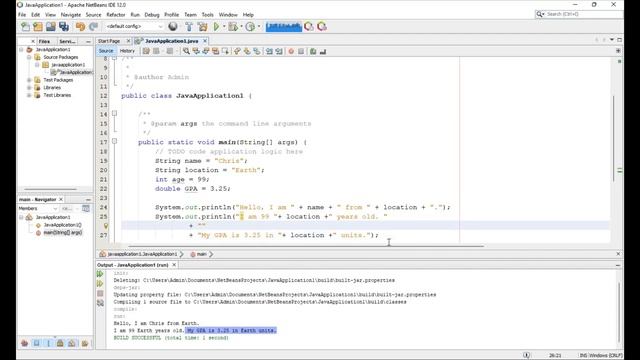The image size is (640, 360).
Task: Click the New Project toolbar icon
Action: point(38,27)
